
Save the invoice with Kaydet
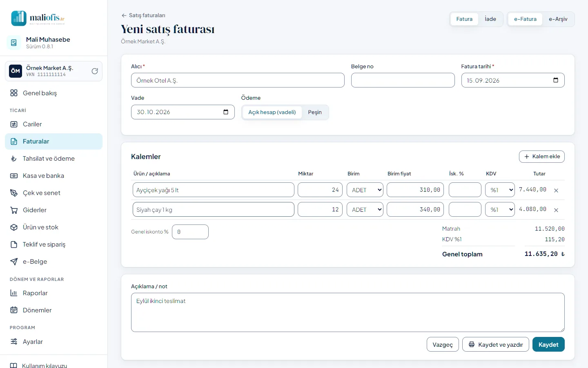pyautogui.click(x=548, y=345)
